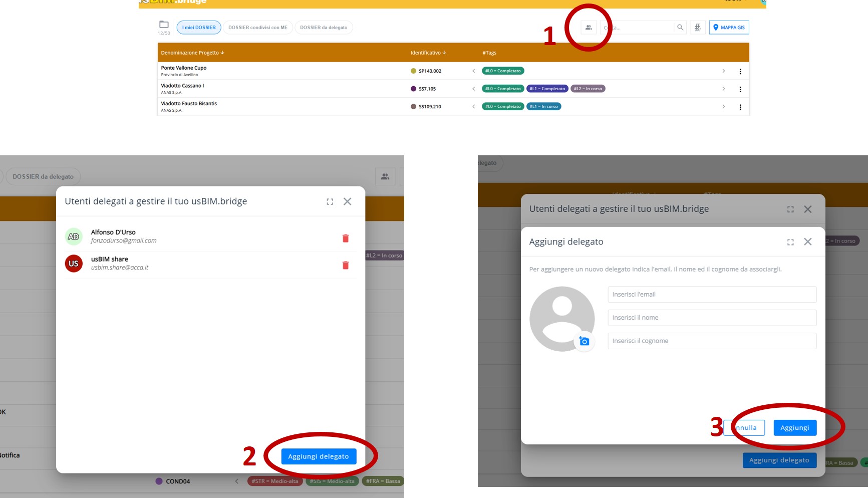Click the #Tags column header
Screen dimensions: 868x498
point(489,53)
